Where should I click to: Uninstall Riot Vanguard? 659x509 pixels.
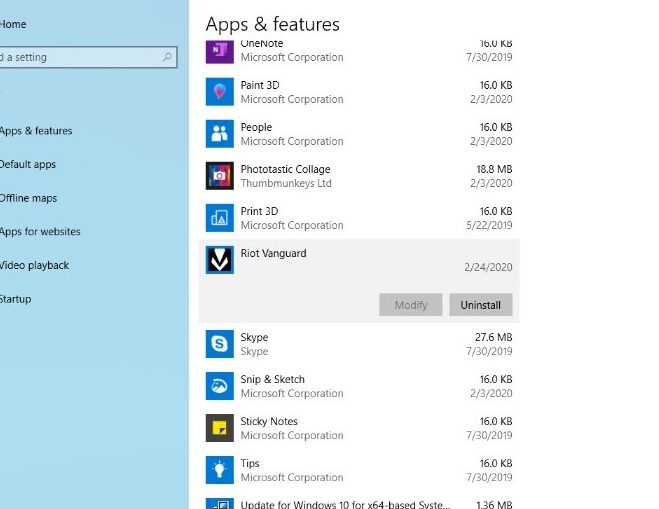point(481,305)
